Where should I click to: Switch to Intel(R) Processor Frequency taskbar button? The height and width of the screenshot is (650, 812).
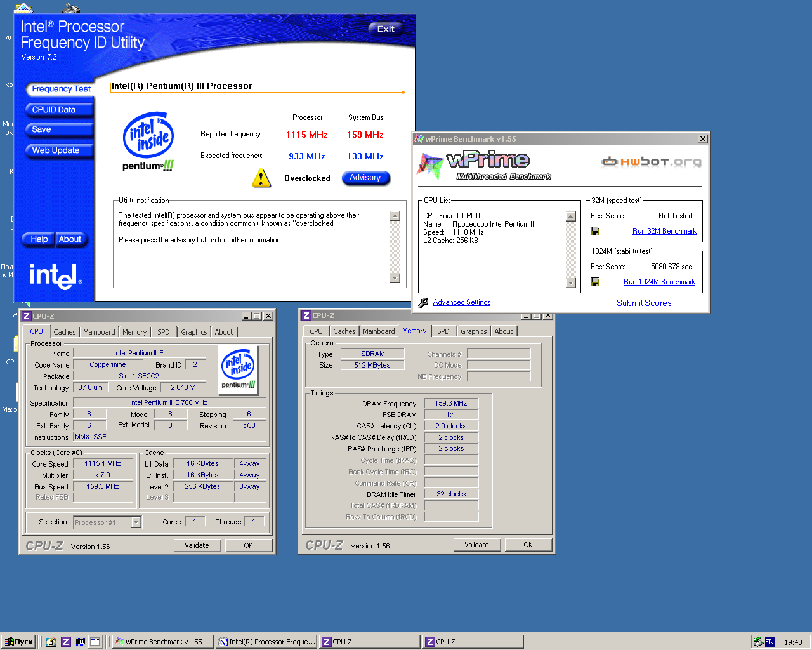click(266, 642)
